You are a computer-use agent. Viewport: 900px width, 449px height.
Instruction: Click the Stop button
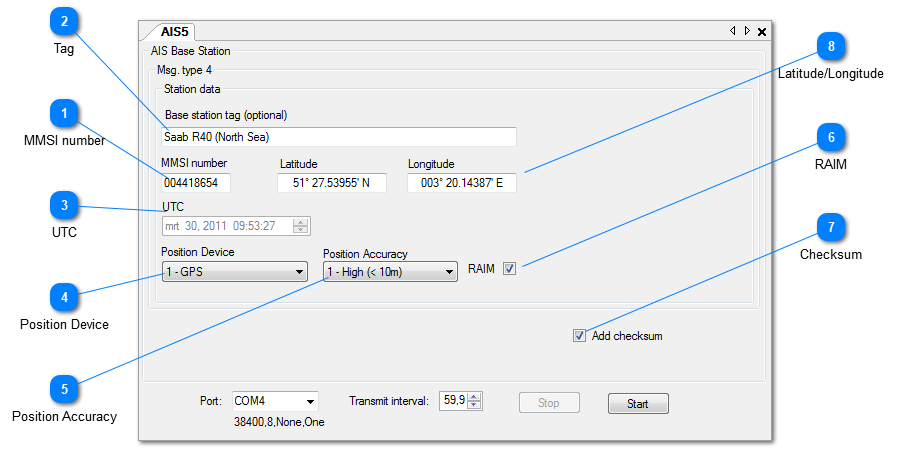(549, 404)
